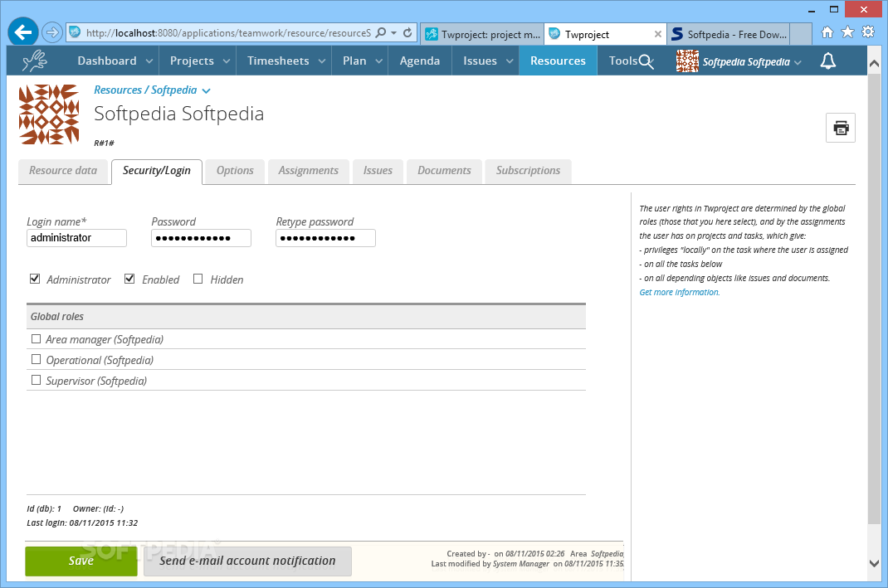Open the search magnifier next to Tools
Screen dimensions: 888x588
pos(646,61)
